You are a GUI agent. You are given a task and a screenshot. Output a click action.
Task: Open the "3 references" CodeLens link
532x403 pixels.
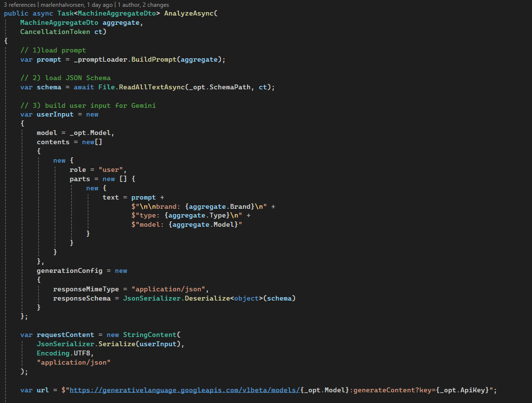coord(19,5)
